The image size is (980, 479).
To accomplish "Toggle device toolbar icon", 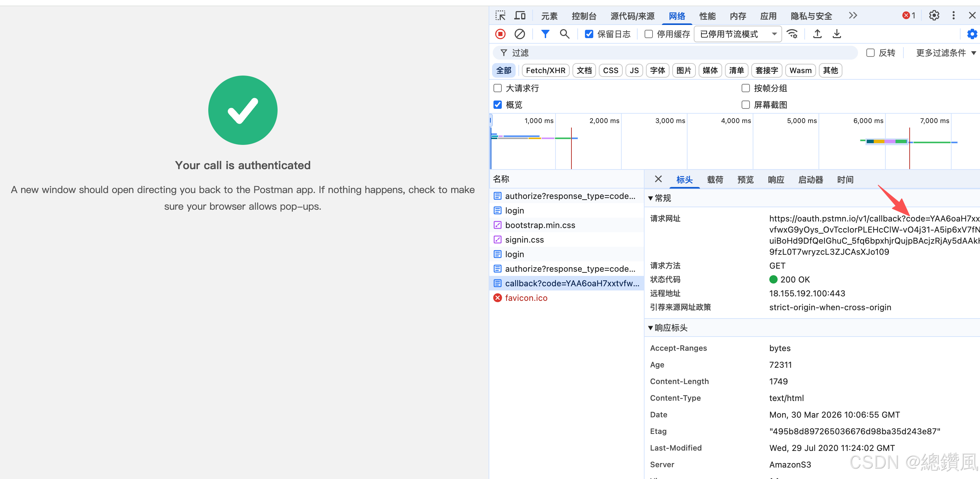I will tap(520, 16).
